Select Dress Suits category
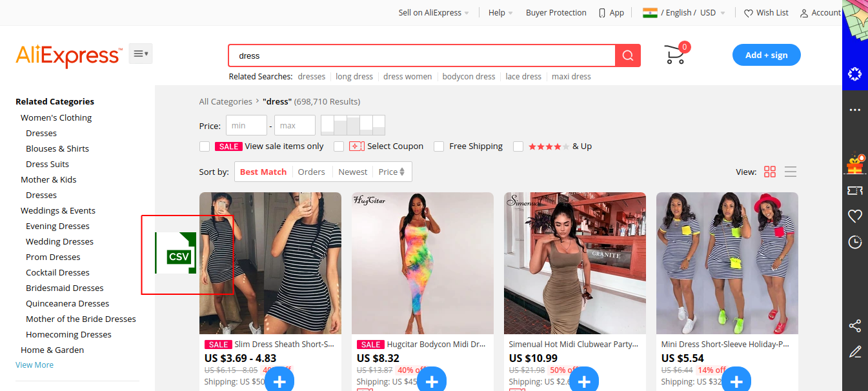The width and height of the screenshot is (868, 391). coord(47,164)
